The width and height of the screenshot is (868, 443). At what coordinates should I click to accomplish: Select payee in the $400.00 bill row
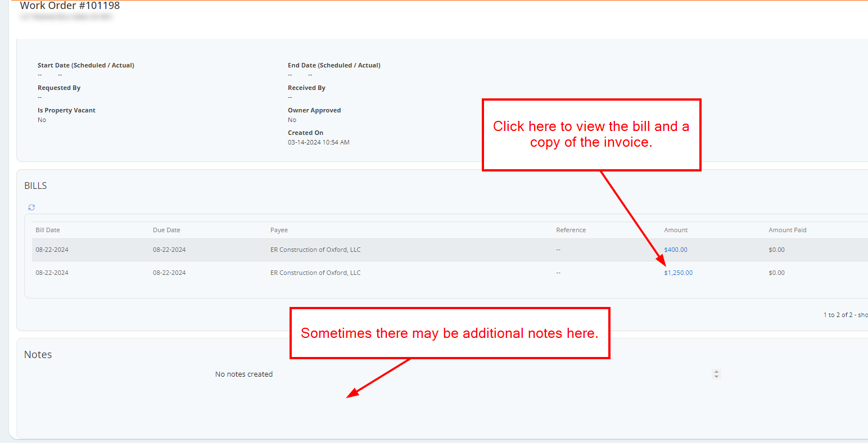(315, 250)
